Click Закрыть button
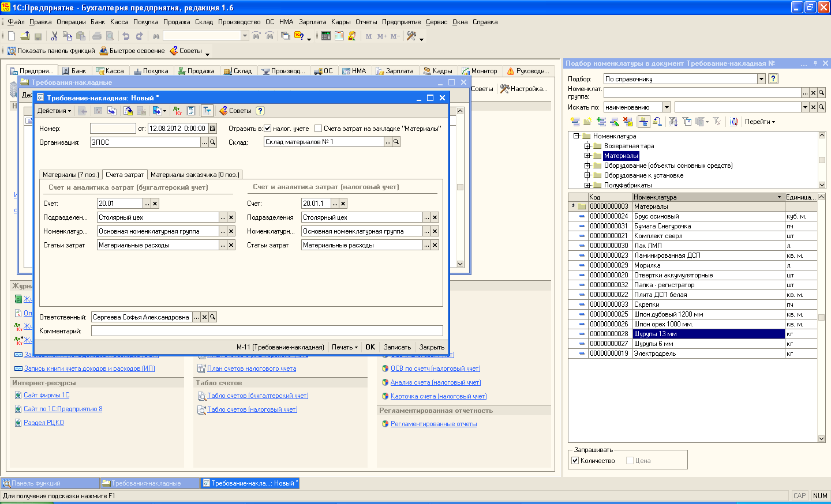 click(432, 347)
